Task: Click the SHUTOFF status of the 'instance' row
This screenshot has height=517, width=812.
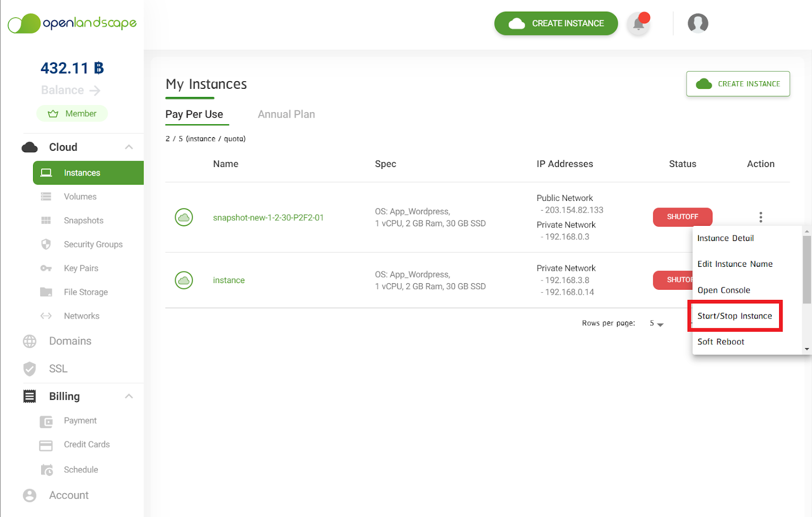Action: [673, 280]
